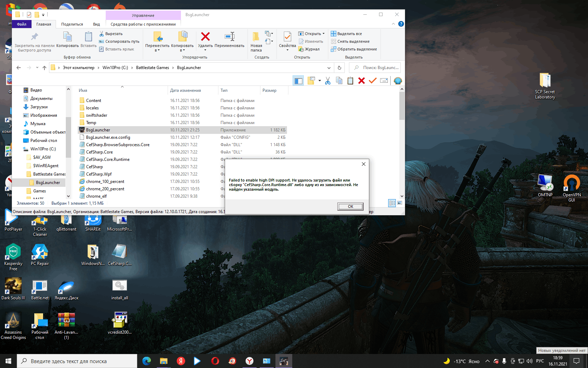This screenshot has width=588, height=368.
Task: Open the Explorer help question mark
Action: click(x=401, y=24)
